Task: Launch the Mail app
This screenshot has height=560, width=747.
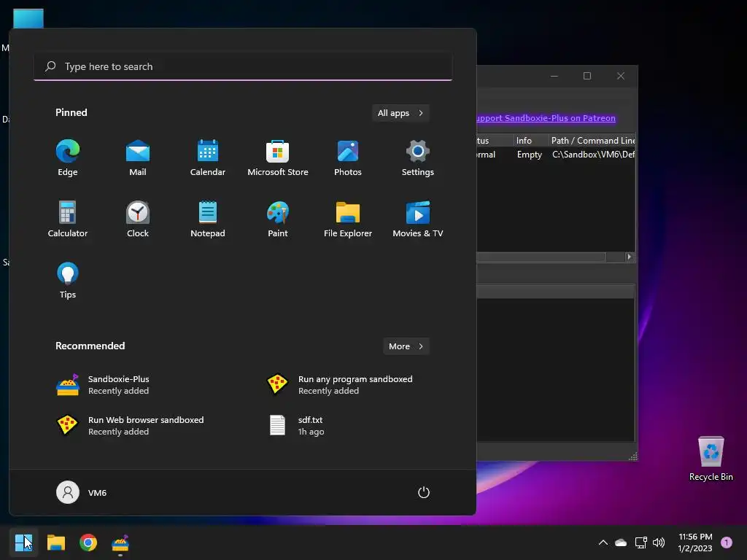Action: click(138, 157)
